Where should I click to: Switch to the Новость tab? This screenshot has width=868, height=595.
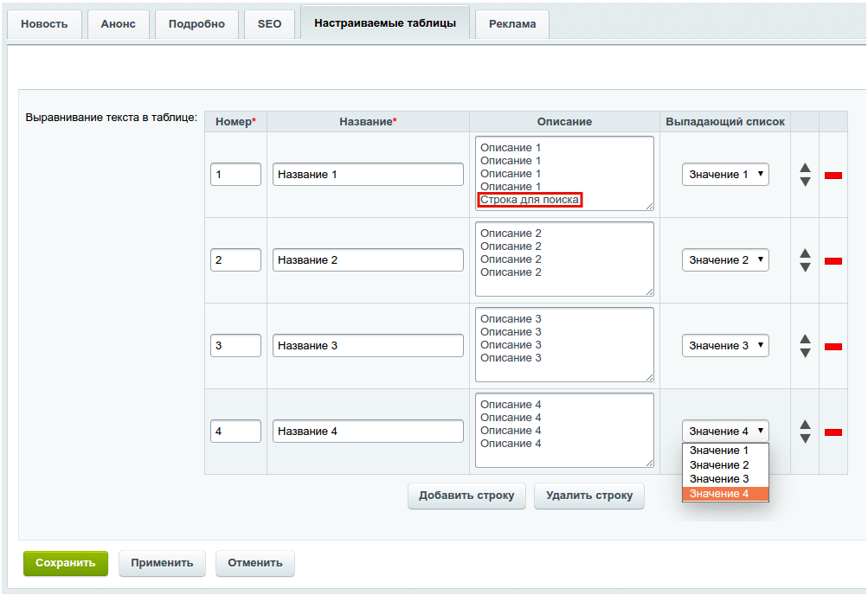[x=44, y=24]
